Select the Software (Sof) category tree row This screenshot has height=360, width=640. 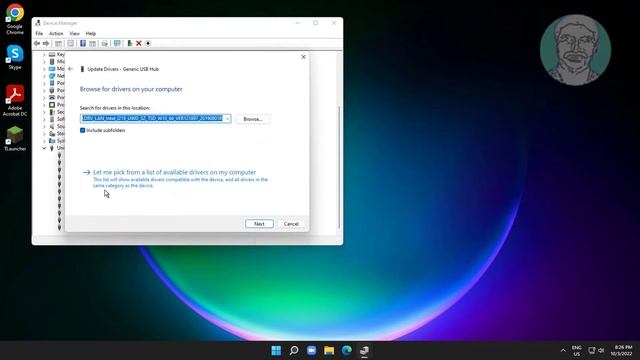[57, 119]
